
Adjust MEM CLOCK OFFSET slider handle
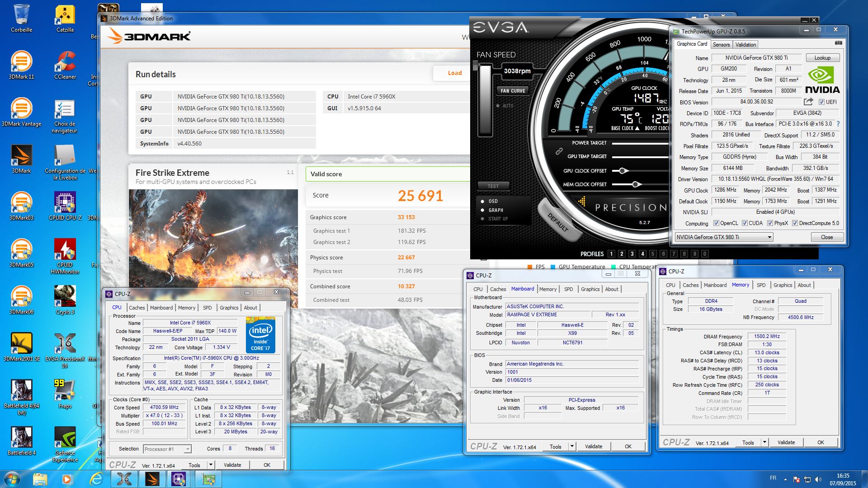[x=637, y=184]
